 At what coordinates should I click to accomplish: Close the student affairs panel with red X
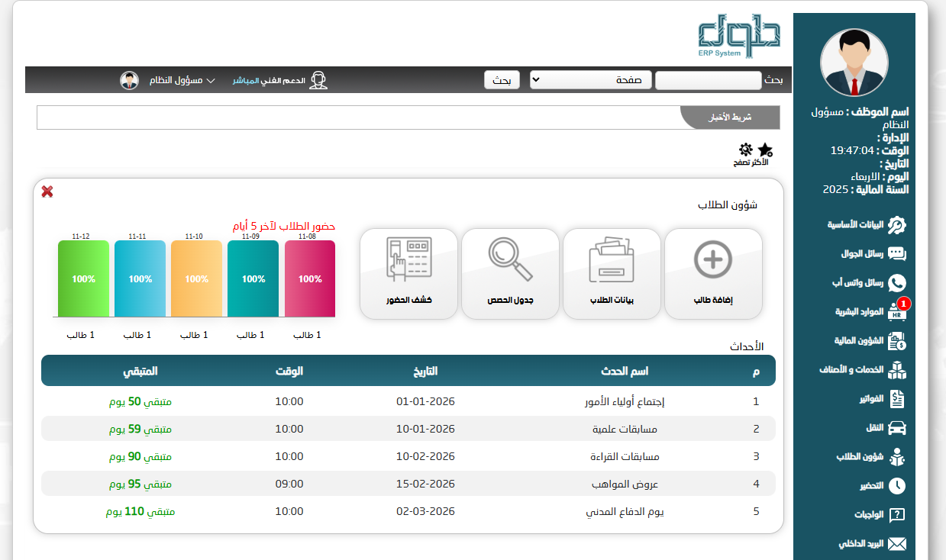[x=47, y=191]
